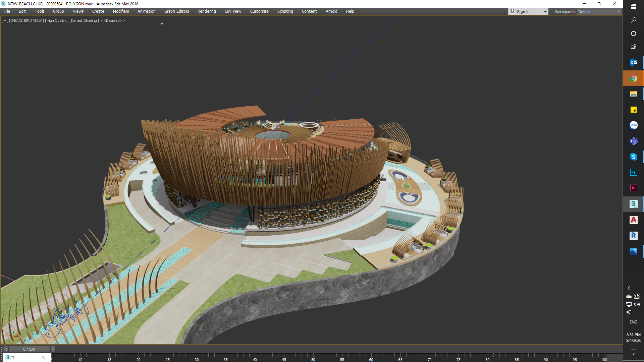
Task: Expand the Sign In dropdown arrow
Action: click(545, 12)
